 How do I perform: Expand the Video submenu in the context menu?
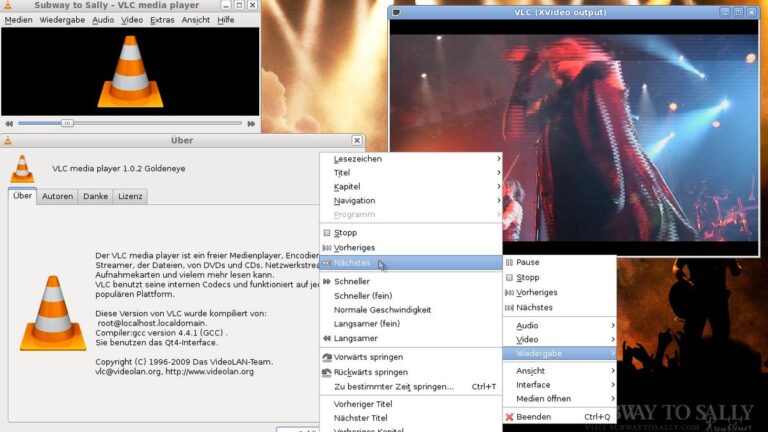pyautogui.click(x=559, y=339)
